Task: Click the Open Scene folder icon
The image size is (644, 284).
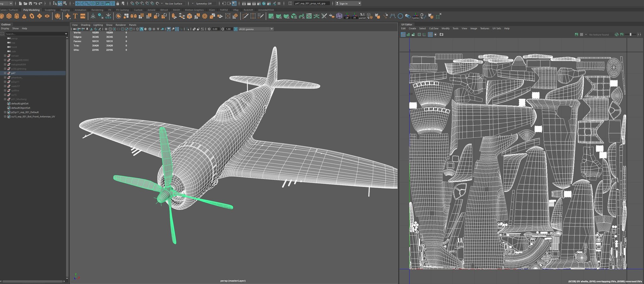Action: click(25, 3)
